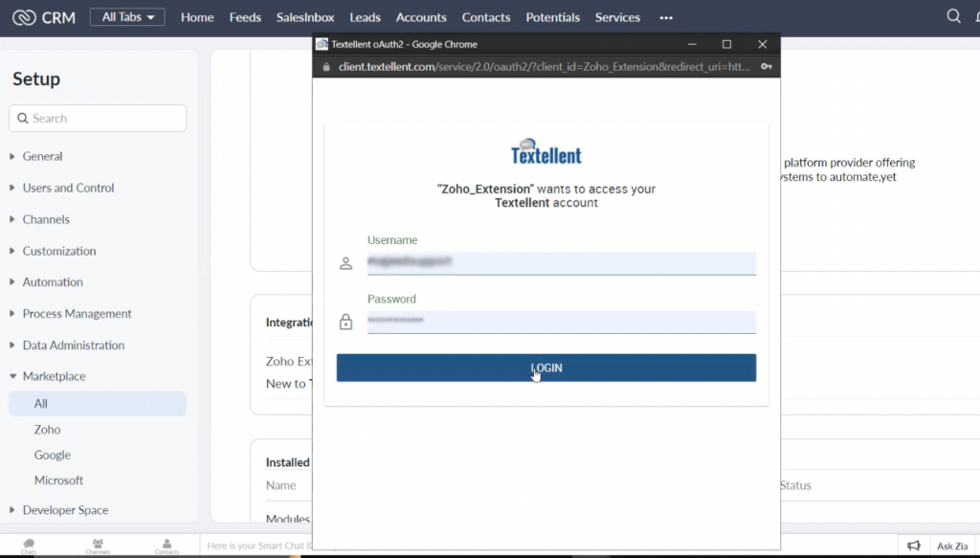Click the Username input field
980x558 pixels.
point(562,263)
